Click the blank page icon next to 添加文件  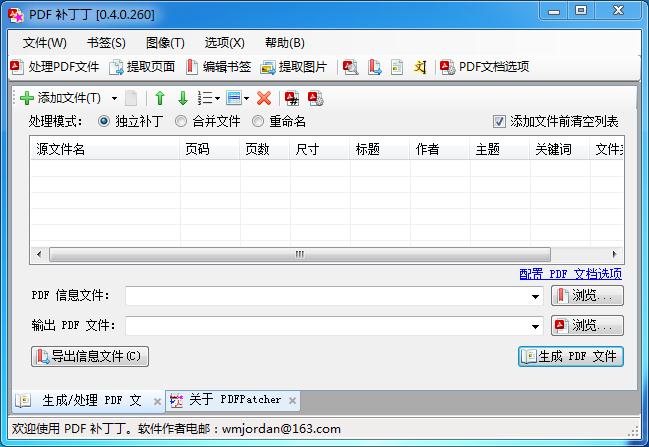tap(131, 99)
